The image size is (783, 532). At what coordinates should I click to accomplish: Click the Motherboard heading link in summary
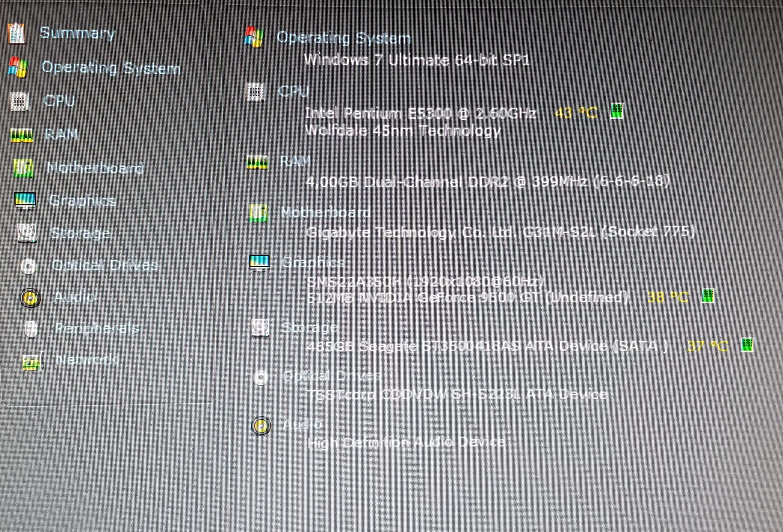point(326,213)
